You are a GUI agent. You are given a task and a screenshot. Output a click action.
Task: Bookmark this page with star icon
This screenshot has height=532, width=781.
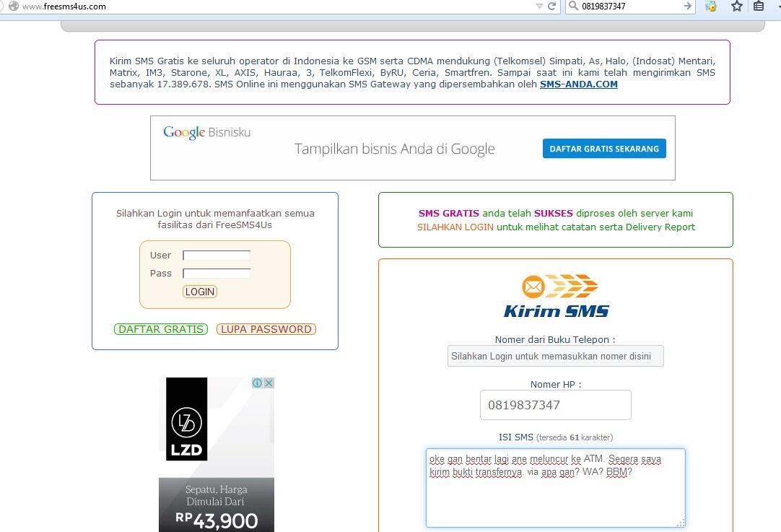(737, 6)
